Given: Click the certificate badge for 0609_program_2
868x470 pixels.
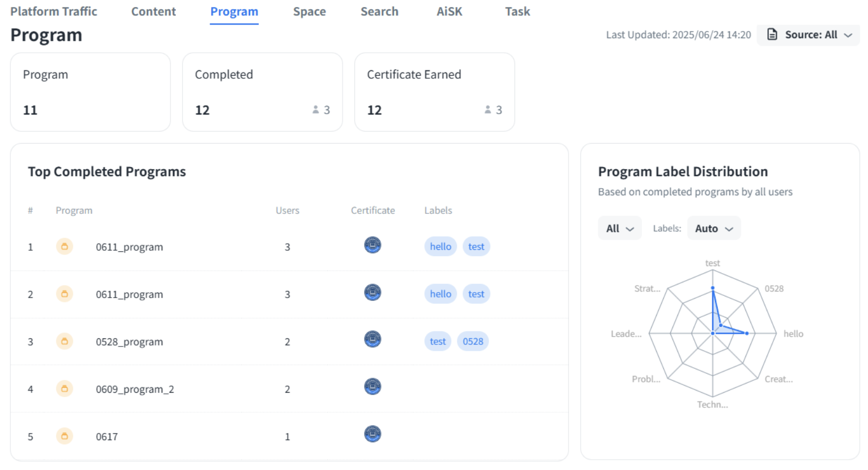Looking at the screenshot, I should pyautogui.click(x=372, y=387).
